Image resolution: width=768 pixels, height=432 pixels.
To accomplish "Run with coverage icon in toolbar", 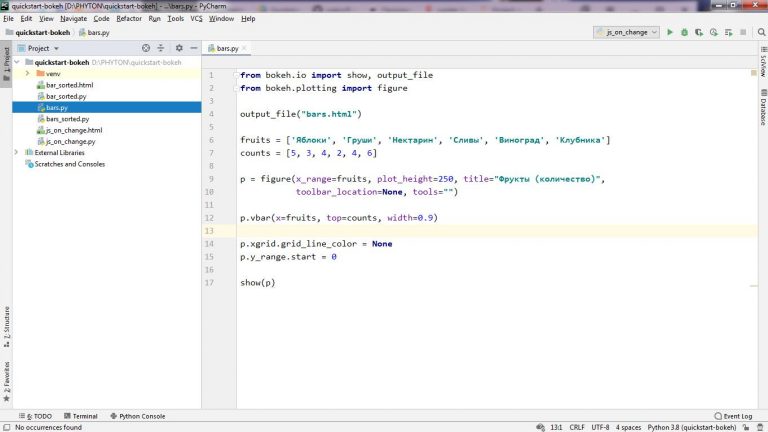I will (698, 32).
